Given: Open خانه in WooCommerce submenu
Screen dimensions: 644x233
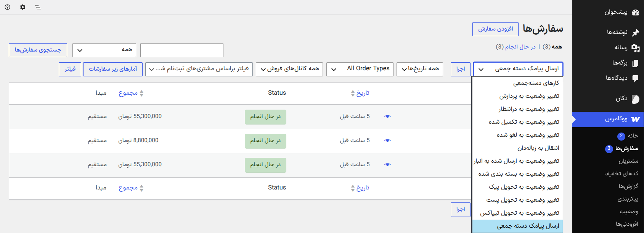Looking at the screenshot, I should [x=633, y=136].
